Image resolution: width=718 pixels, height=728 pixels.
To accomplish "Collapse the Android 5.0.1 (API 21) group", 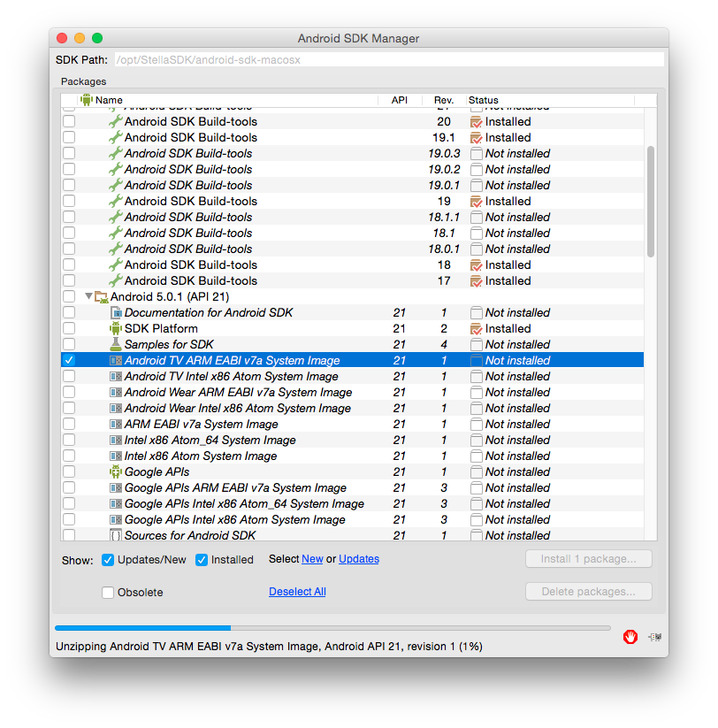I will 88,296.
